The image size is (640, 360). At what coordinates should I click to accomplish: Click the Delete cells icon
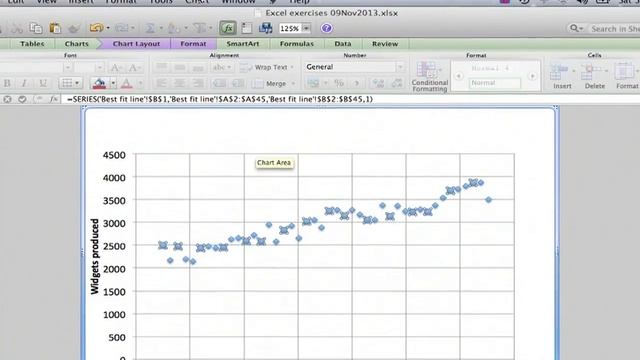[594, 76]
